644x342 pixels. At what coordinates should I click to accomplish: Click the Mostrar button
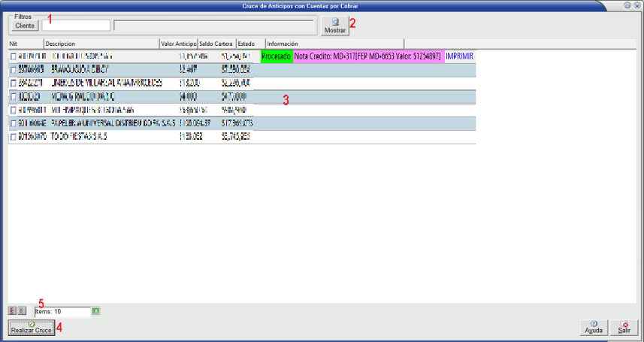pyautogui.click(x=334, y=26)
